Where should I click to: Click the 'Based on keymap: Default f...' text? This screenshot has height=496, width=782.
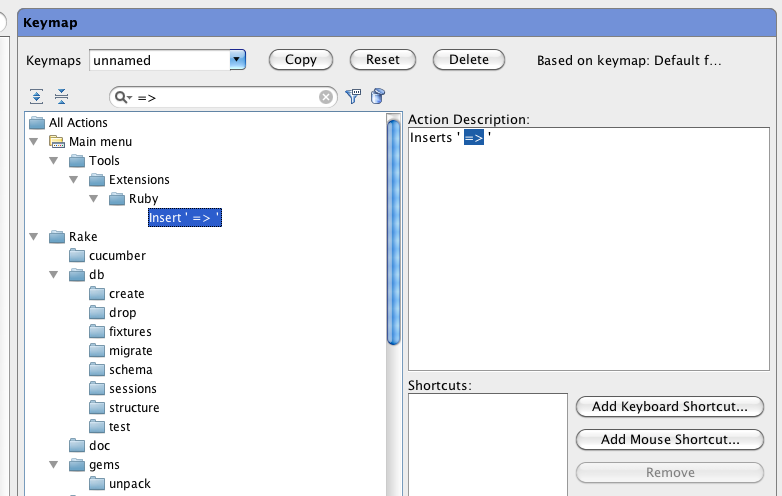[x=629, y=60]
